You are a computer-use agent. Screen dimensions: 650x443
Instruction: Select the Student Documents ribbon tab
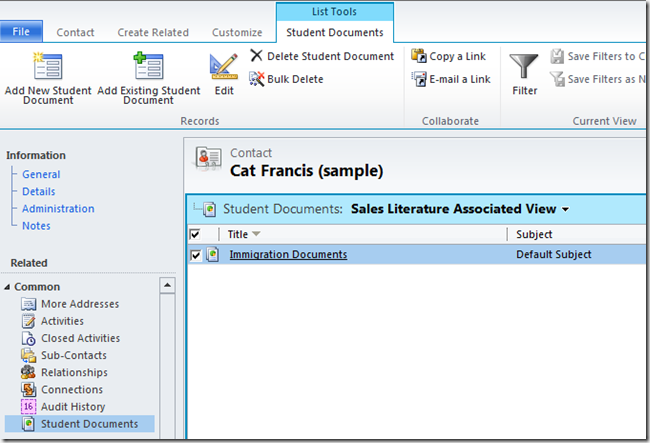[x=335, y=32]
